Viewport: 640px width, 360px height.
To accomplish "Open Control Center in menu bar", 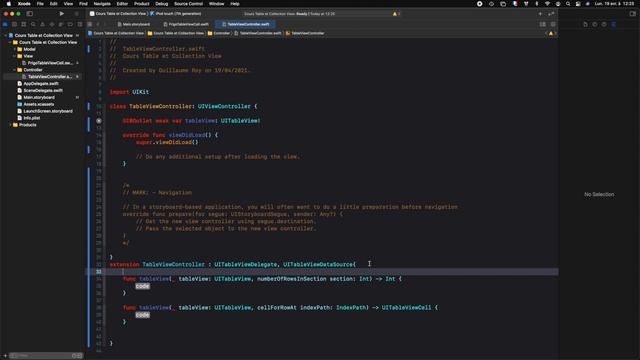I will pos(578,4).
